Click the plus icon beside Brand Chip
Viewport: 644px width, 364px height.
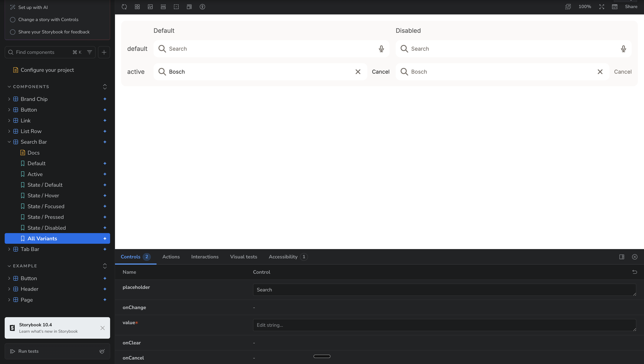[105, 99]
